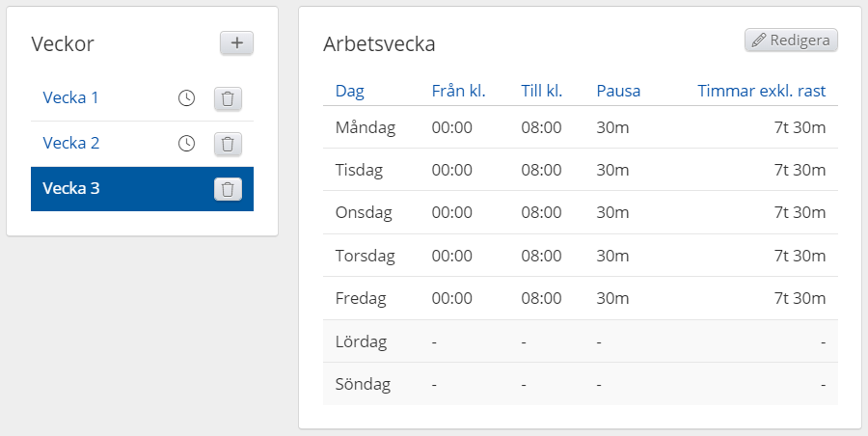Screen dimensions: 868x436
Task: Delete Vecka 2 with trash icon
Action: pyautogui.click(x=228, y=144)
